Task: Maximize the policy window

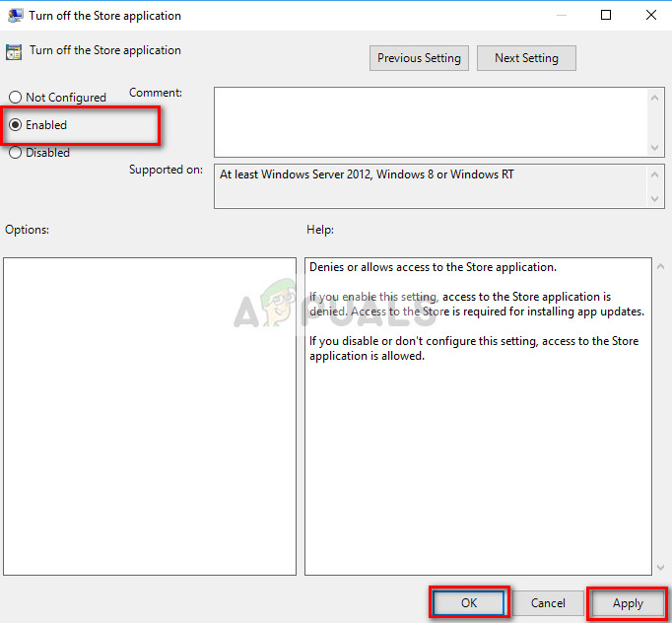Action: (606, 16)
